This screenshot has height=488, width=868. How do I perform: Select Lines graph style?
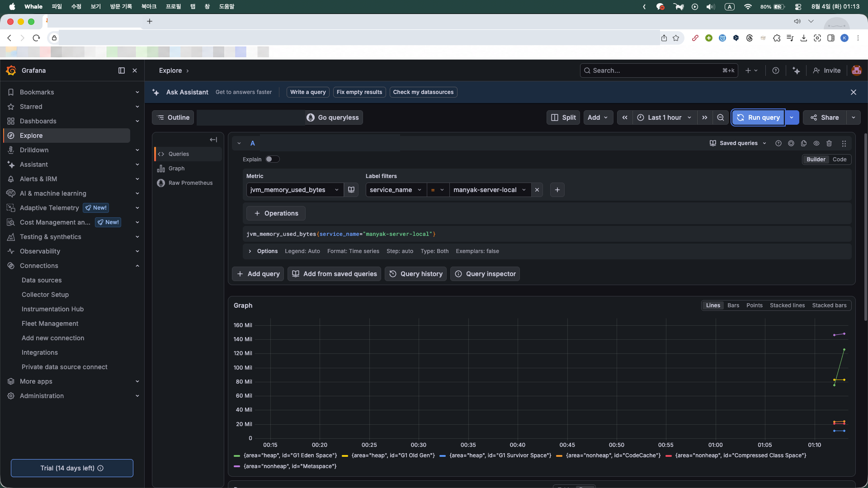click(713, 305)
